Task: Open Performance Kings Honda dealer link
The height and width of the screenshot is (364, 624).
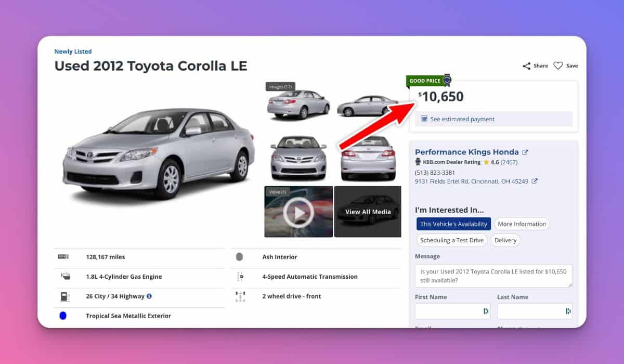Action: (x=466, y=152)
